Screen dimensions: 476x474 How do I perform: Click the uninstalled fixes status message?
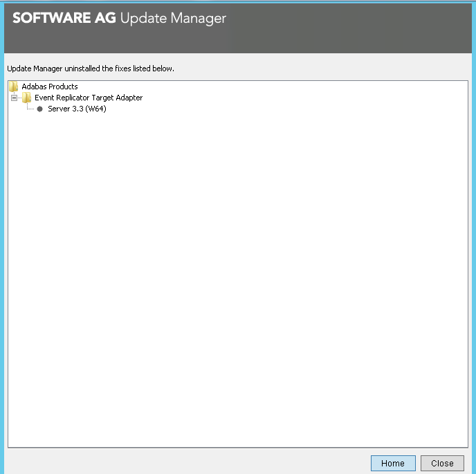[x=91, y=69]
